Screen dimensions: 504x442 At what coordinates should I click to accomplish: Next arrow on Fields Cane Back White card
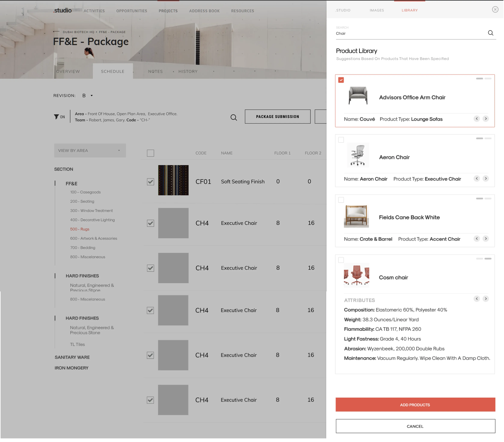[486, 239]
